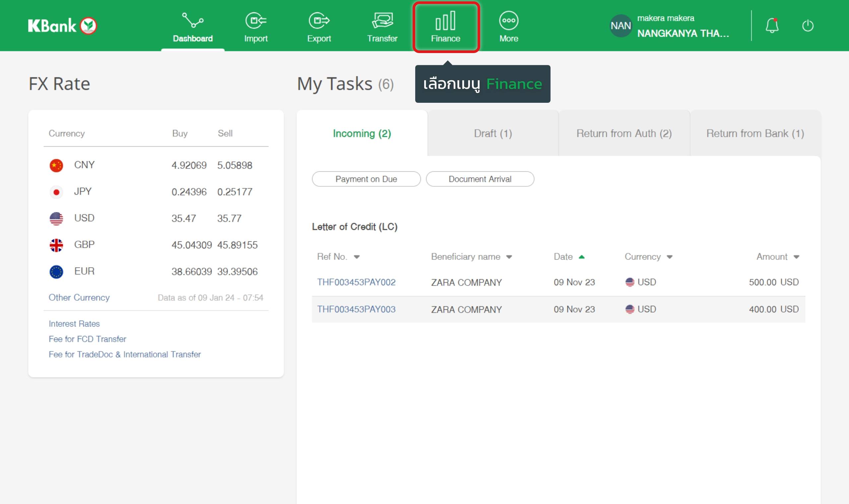Toggle the Document Arrival filter
The height and width of the screenshot is (504, 849).
(x=480, y=179)
